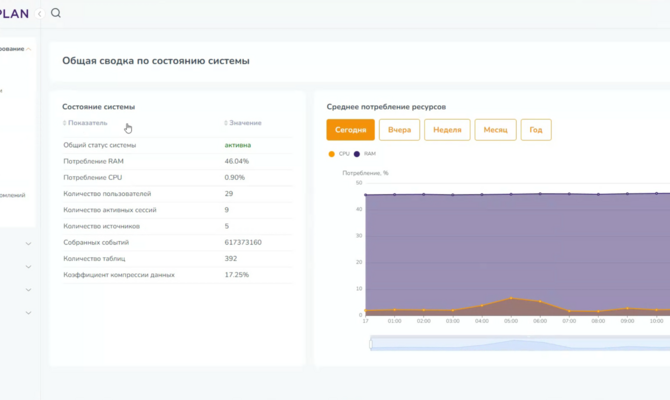The image size is (670, 400).
Task: Collapse the expanded top sidebar section
Action: click(29, 48)
